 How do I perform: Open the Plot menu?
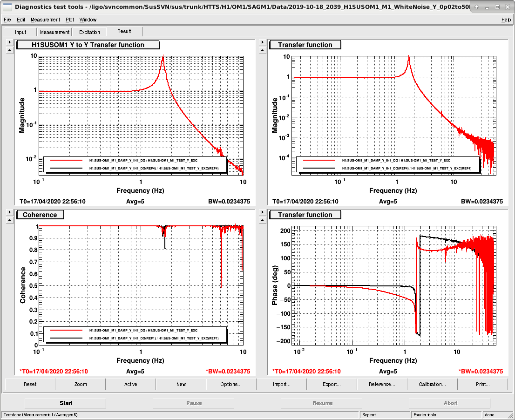pos(70,20)
